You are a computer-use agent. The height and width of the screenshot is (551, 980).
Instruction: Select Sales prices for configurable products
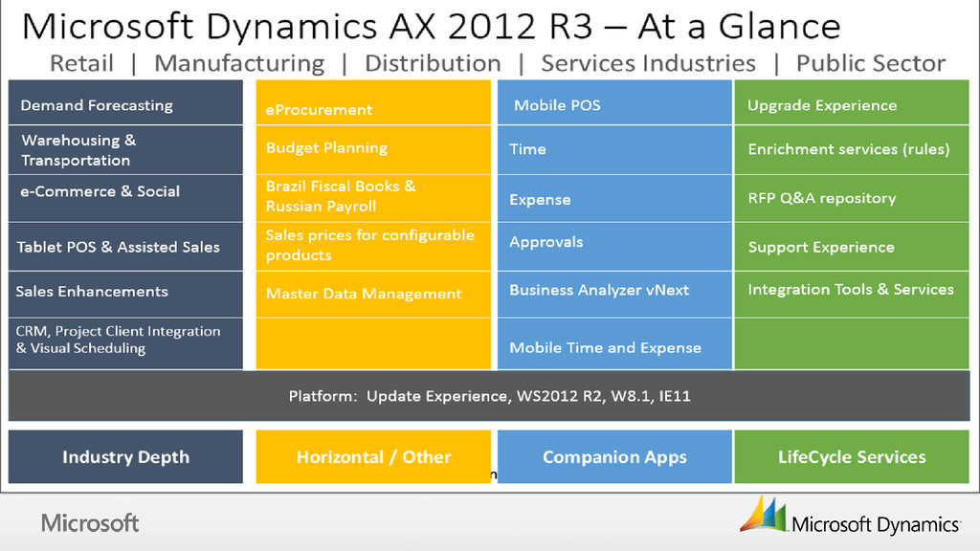373,247
